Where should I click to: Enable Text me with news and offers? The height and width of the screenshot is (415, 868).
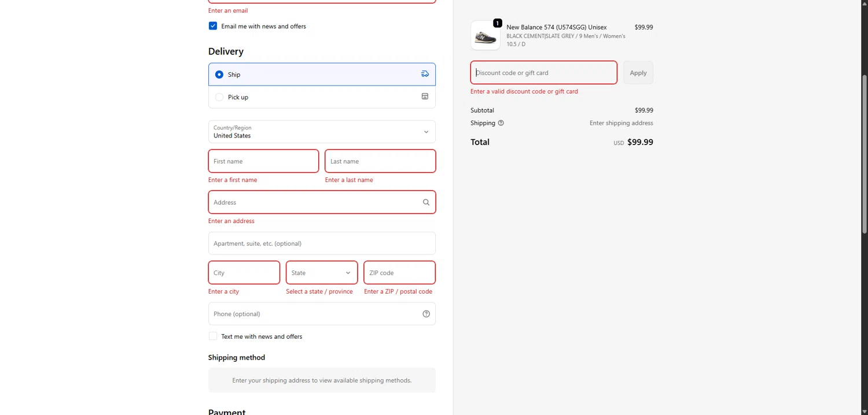pyautogui.click(x=213, y=336)
